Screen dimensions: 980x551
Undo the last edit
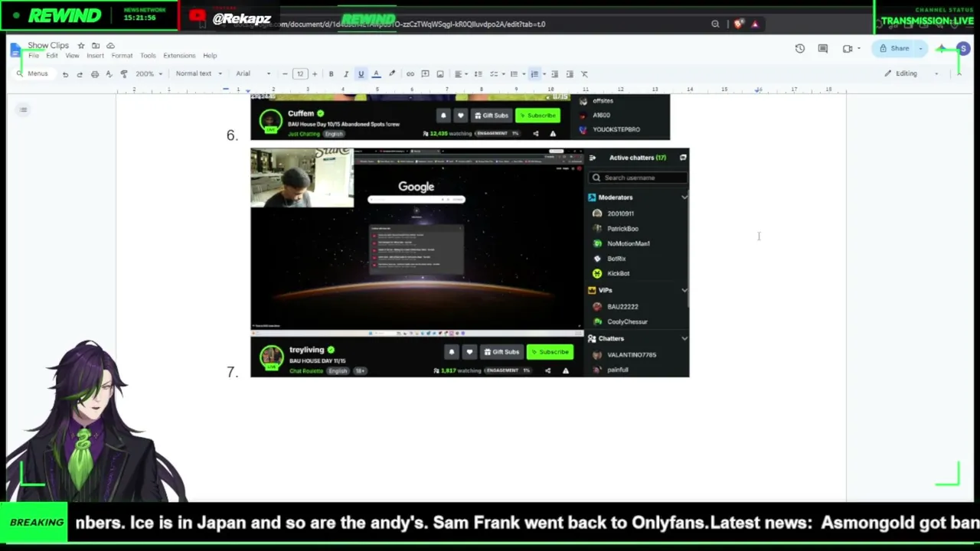click(65, 74)
